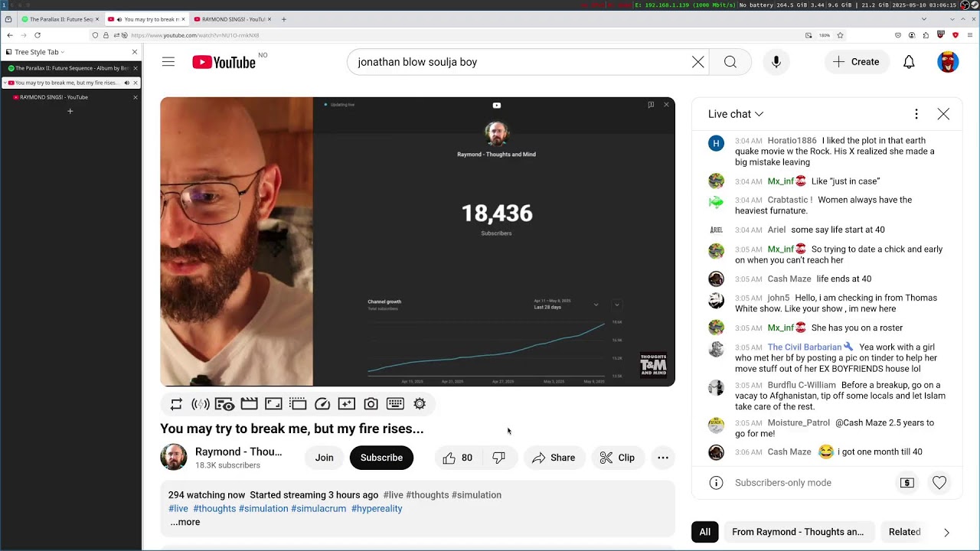Switch to RAYMOND SINGS! browser tab
Screen dimensions: 980x551
pos(230,19)
